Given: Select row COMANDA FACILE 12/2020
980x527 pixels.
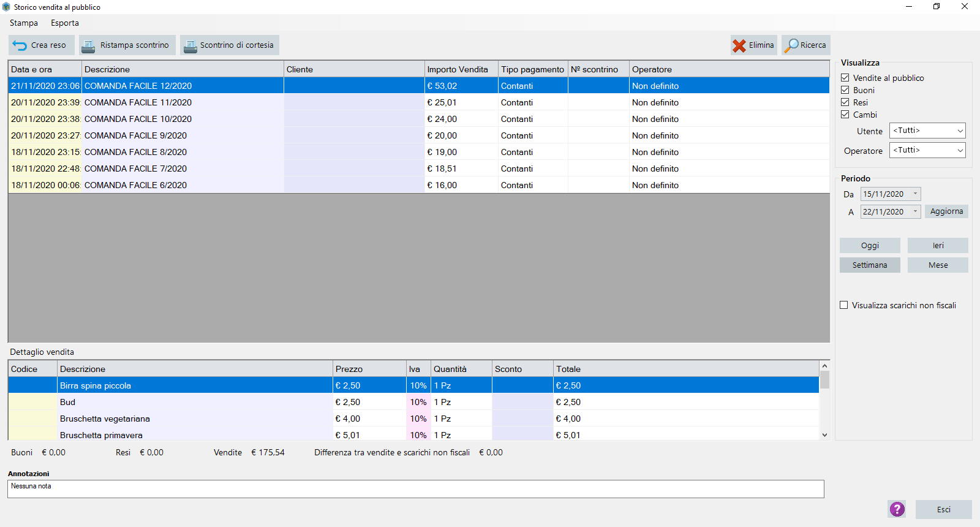Looking at the screenshot, I should click(419, 86).
